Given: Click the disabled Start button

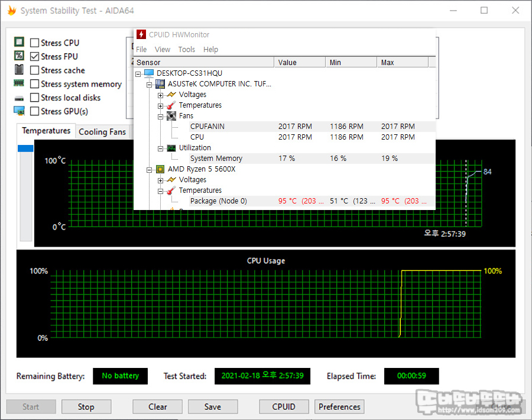Looking at the screenshot, I should click(31, 406).
